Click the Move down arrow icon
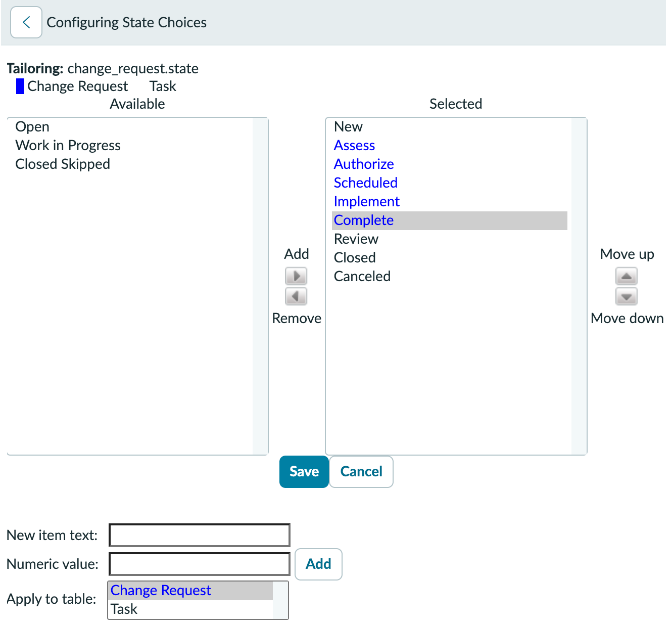This screenshot has width=672, height=625. pyautogui.click(x=627, y=296)
